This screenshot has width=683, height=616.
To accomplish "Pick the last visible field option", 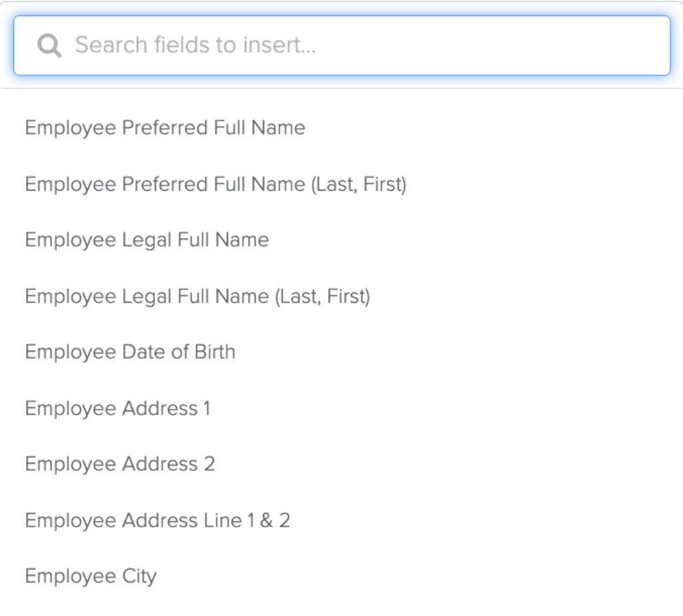I will [x=90, y=576].
